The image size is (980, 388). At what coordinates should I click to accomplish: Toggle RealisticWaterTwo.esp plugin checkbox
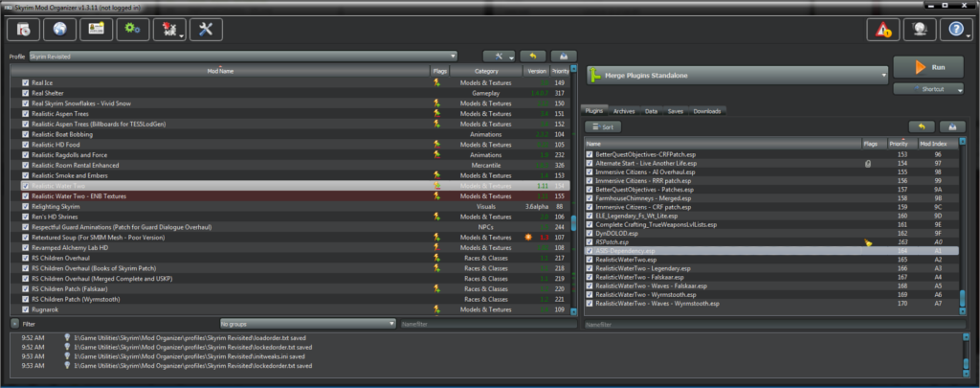[x=590, y=259]
